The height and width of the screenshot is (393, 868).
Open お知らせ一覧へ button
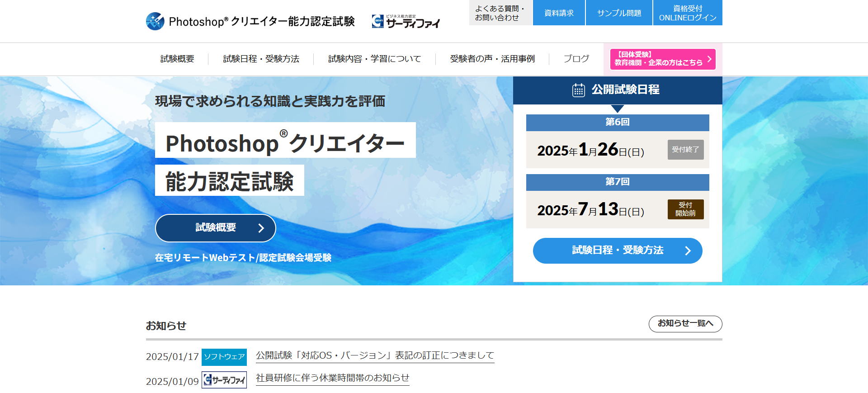(x=685, y=324)
